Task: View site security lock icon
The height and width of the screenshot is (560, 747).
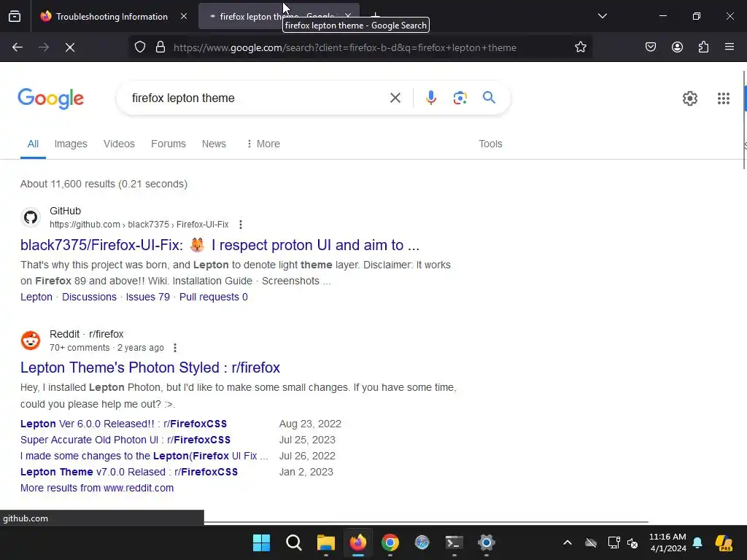Action: (160, 47)
